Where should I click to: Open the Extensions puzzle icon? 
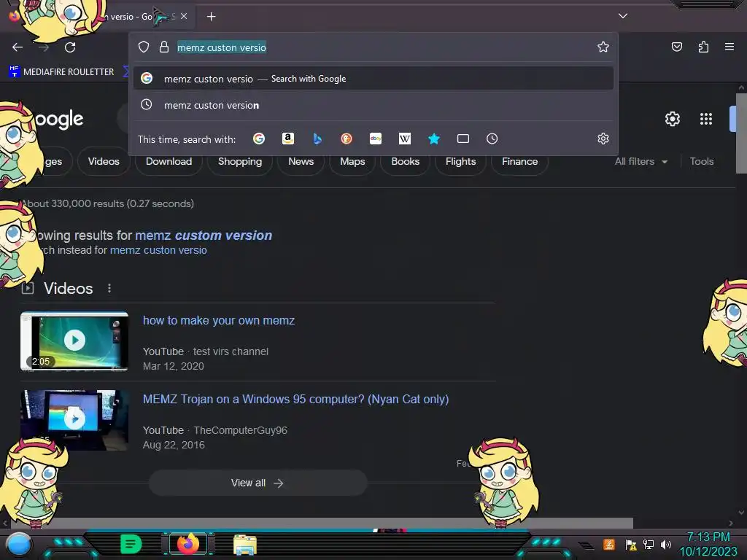tap(703, 47)
